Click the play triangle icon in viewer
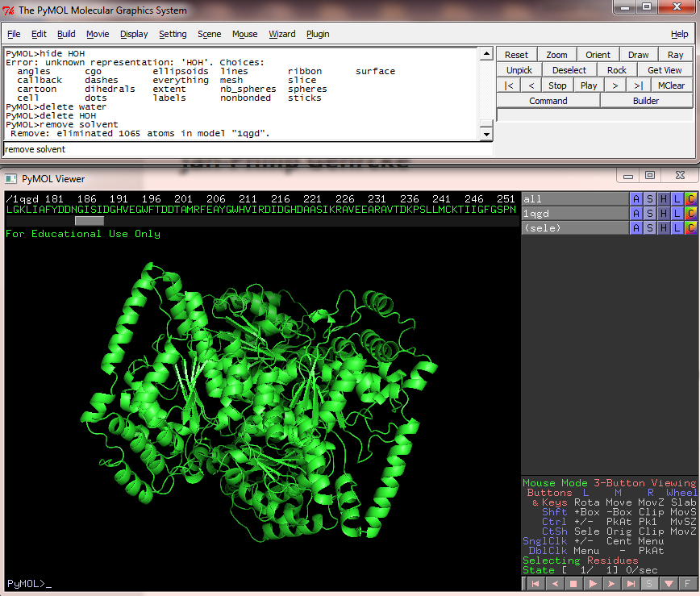Viewport: 700px width, 596px height. click(x=593, y=584)
